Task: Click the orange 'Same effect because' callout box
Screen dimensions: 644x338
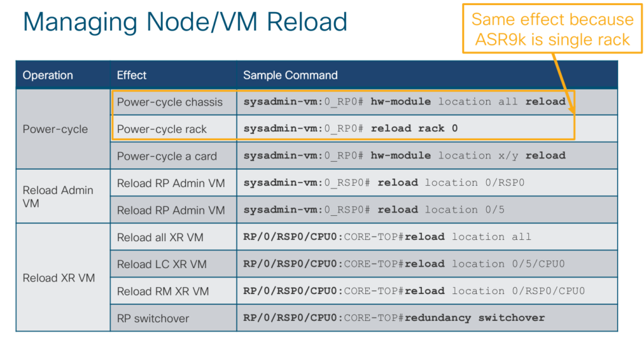Action: pyautogui.click(x=552, y=30)
